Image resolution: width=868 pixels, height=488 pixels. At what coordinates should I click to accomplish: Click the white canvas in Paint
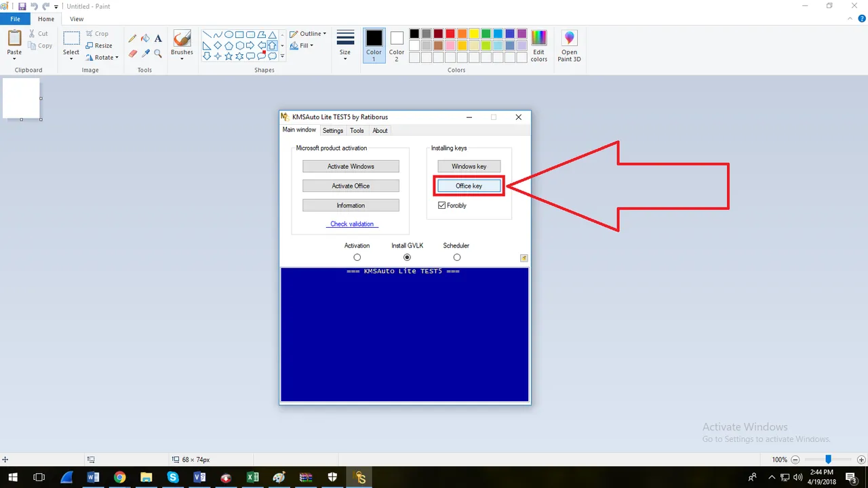coord(21,98)
